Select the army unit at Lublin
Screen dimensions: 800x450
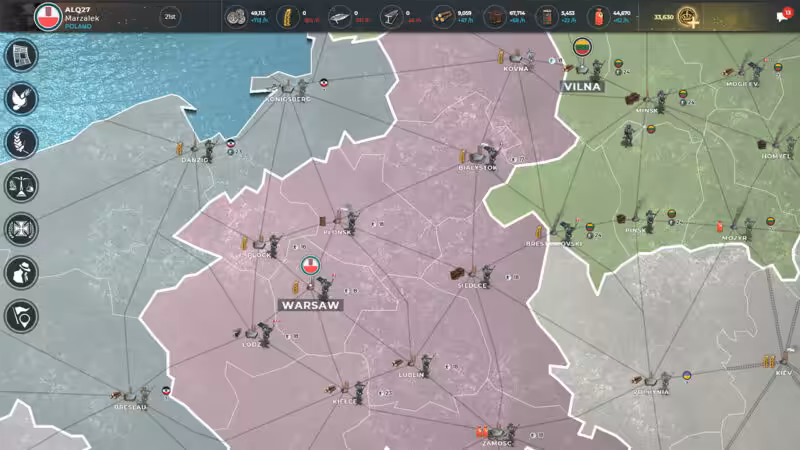(x=426, y=364)
